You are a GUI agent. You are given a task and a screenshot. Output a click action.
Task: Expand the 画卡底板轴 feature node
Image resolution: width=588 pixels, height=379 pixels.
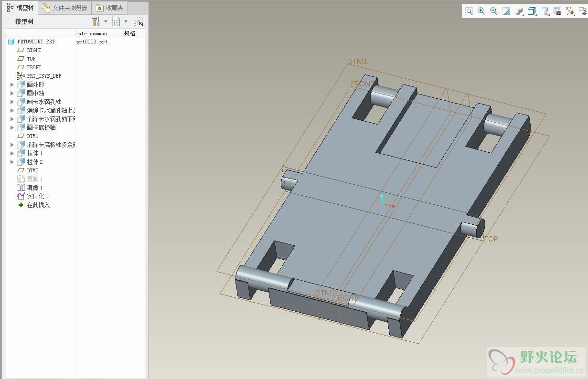(x=12, y=127)
